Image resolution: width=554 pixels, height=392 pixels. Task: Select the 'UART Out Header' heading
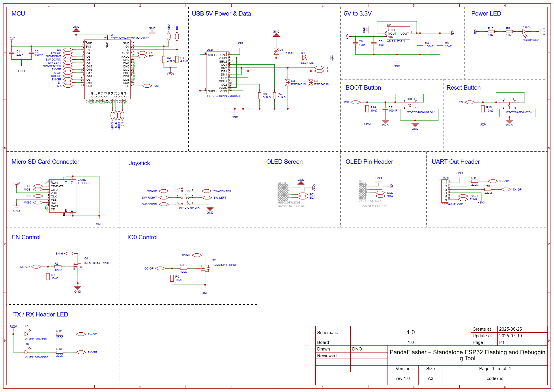coord(456,162)
